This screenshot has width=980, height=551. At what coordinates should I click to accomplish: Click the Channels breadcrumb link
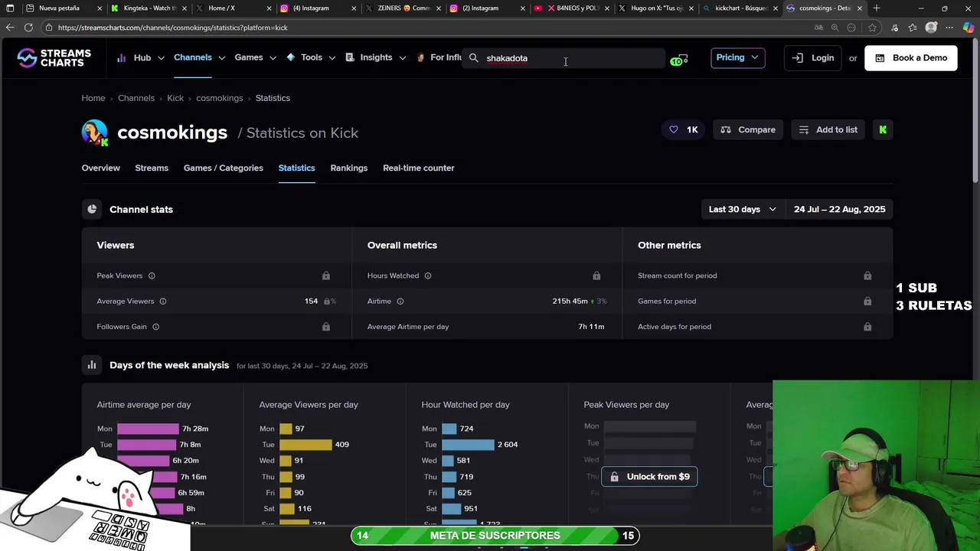136,98
